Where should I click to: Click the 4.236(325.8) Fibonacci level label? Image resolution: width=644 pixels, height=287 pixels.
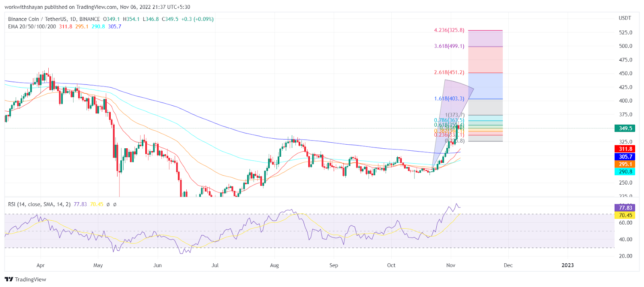(449, 30)
